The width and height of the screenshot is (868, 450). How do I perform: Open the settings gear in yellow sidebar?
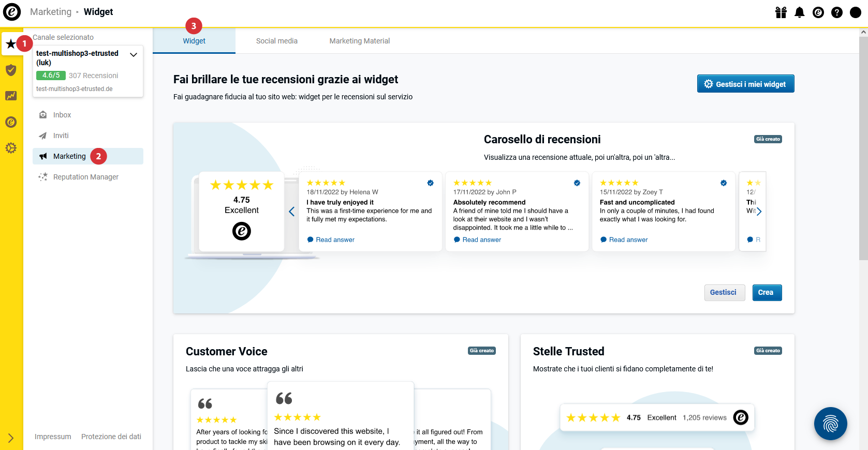pyautogui.click(x=11, y=148)
